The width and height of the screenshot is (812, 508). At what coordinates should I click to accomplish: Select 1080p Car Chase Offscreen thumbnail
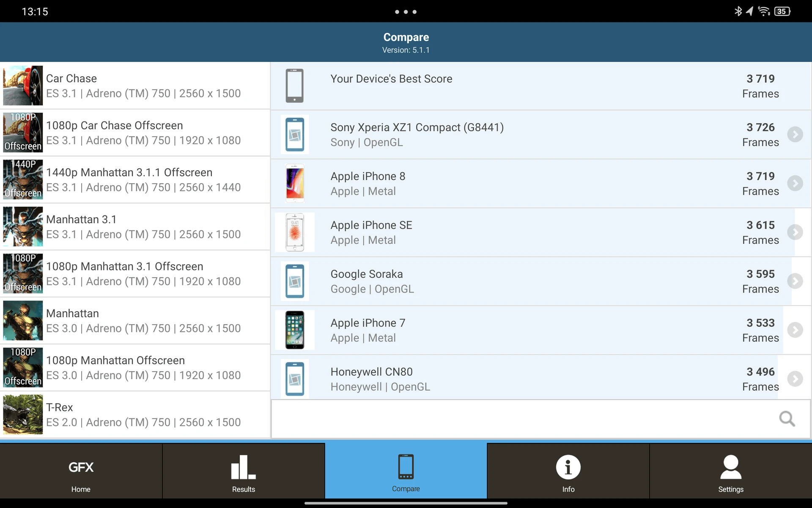[23, 133]
